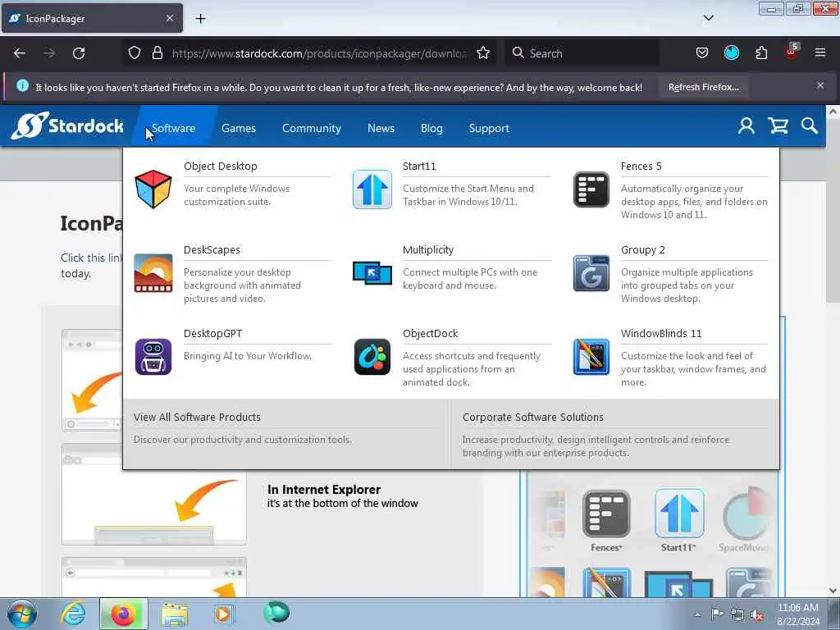The height and width of the screenshot is (630, 840).
Task: Open Windows Media Player from taskbar
Action: click(x=223, y=614)
